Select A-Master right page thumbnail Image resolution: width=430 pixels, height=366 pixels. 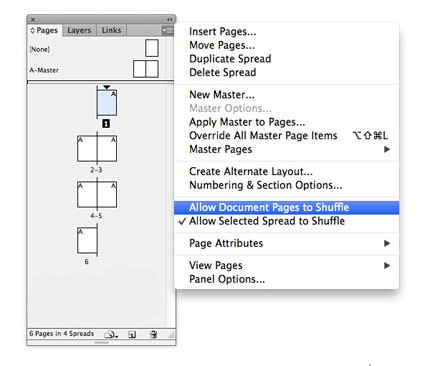pos(152,69)
